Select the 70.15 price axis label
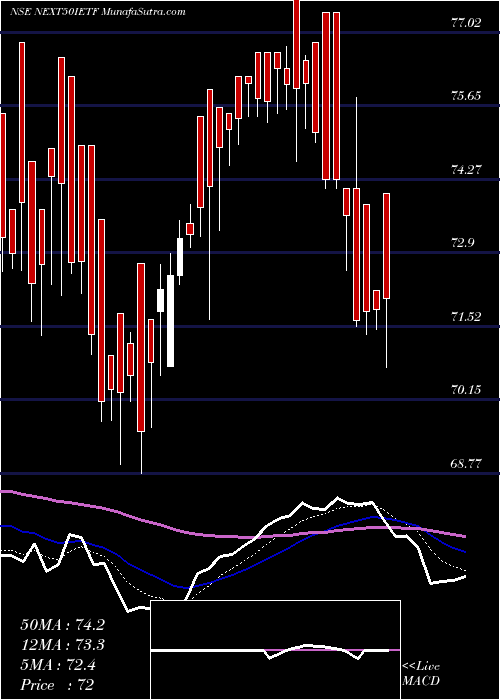This screenshot has height=700, width=500. click(x=467, y=390)
